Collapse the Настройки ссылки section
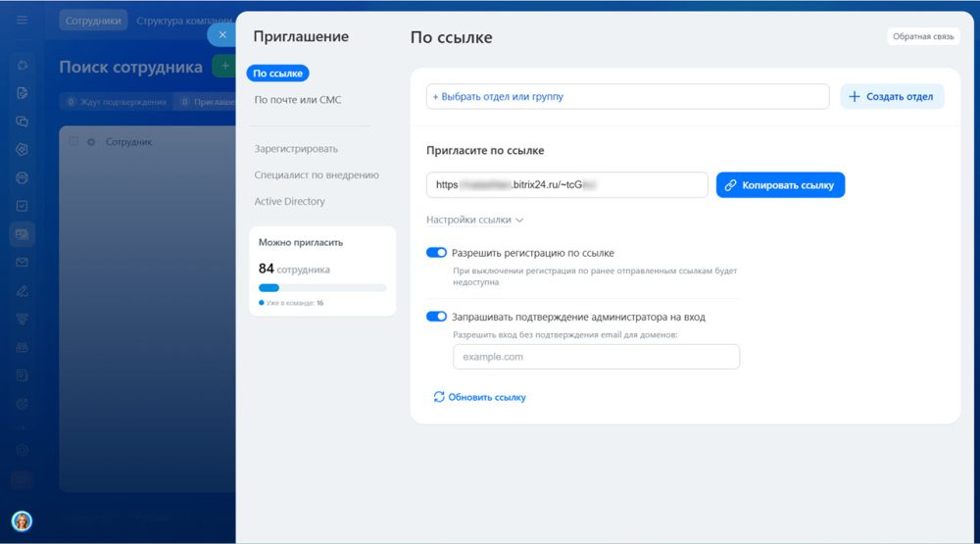This screenshot has width=980, height=544. pos(474,220)
